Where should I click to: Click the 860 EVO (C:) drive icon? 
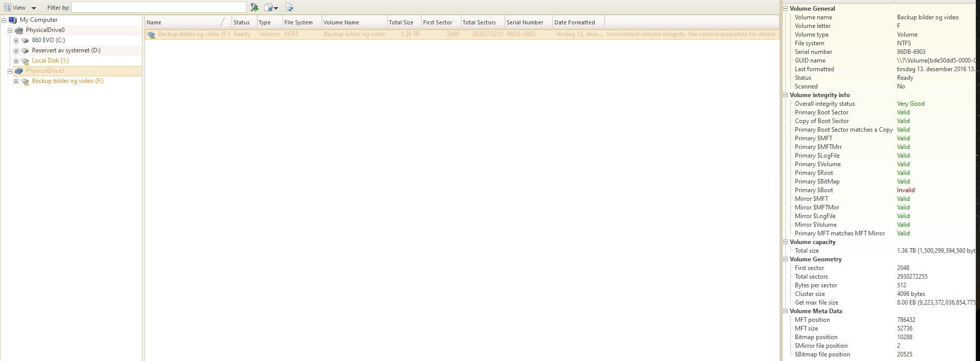coord(25,41)
